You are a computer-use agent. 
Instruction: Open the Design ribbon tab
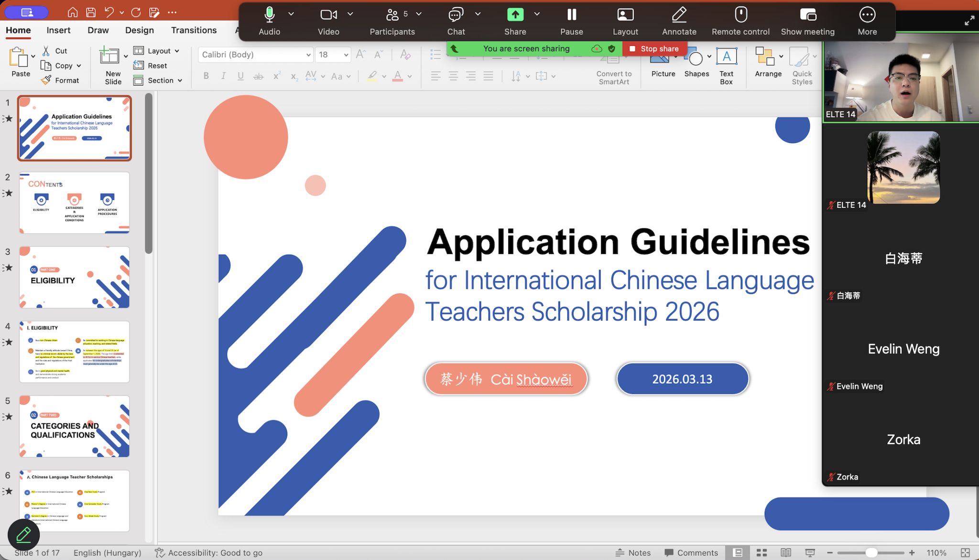tap(139, 30)
